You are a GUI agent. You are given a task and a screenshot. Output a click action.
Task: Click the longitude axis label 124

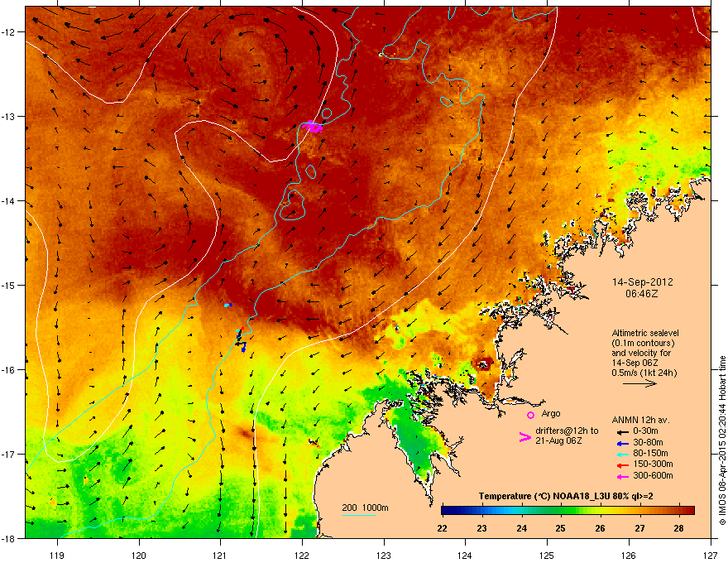coord(465,555)
